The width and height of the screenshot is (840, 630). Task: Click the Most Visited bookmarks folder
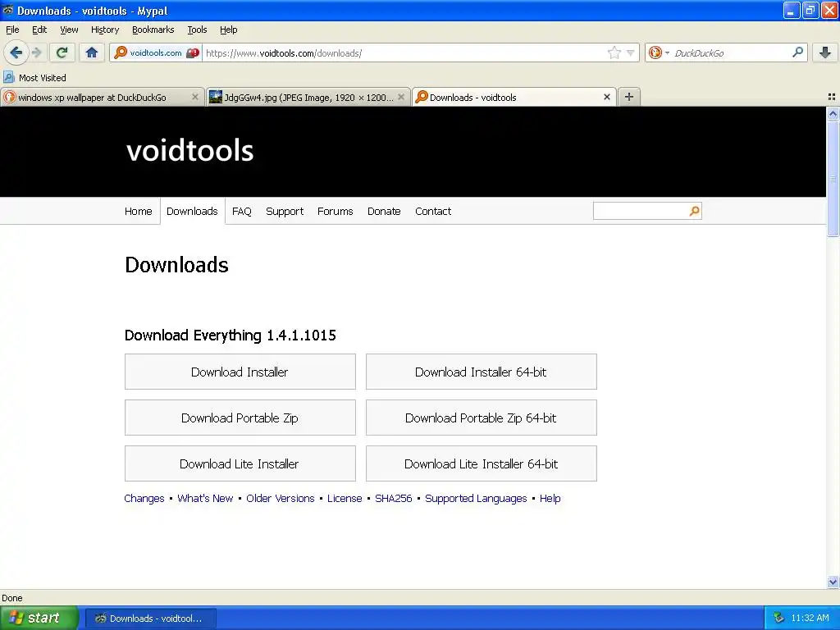[34, 78]
